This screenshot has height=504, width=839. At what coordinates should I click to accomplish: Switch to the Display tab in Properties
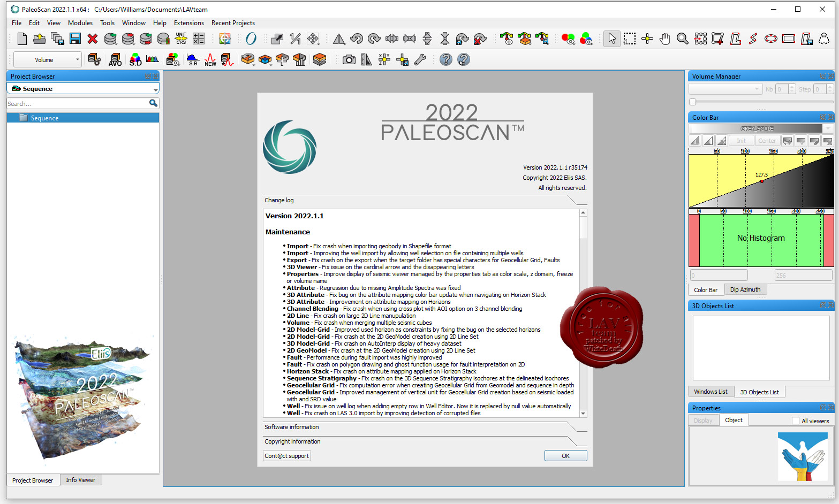pos(703,421)
